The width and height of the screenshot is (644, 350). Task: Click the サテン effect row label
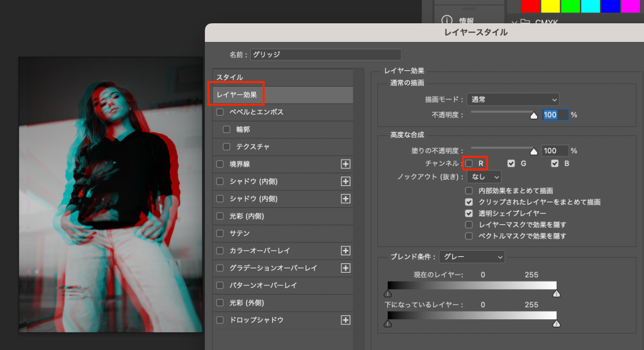240,233
